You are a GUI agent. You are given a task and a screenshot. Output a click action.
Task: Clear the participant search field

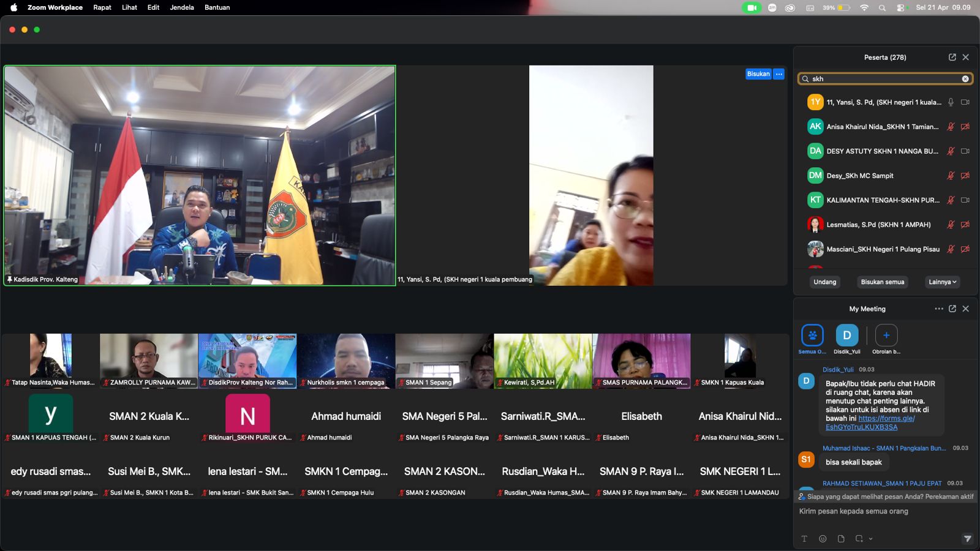[x=965, y=79]
